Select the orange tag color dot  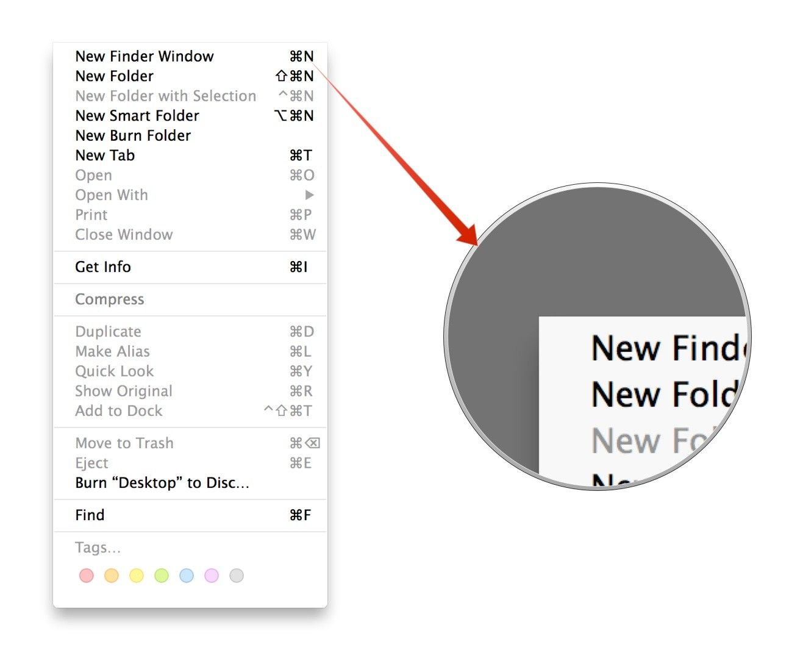(112, 576)
